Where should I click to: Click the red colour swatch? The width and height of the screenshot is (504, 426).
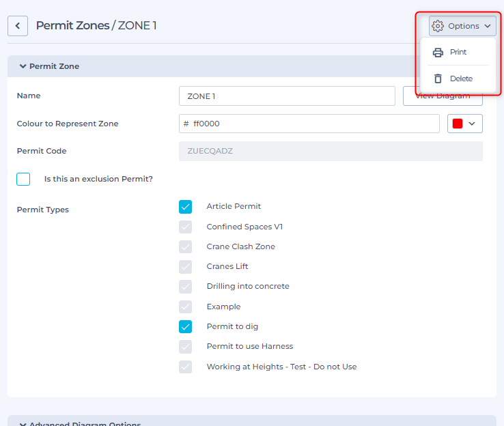click(458, 124)
